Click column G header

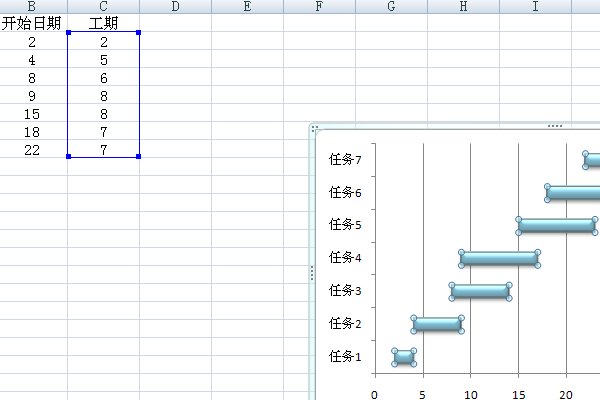click(391, 7)
